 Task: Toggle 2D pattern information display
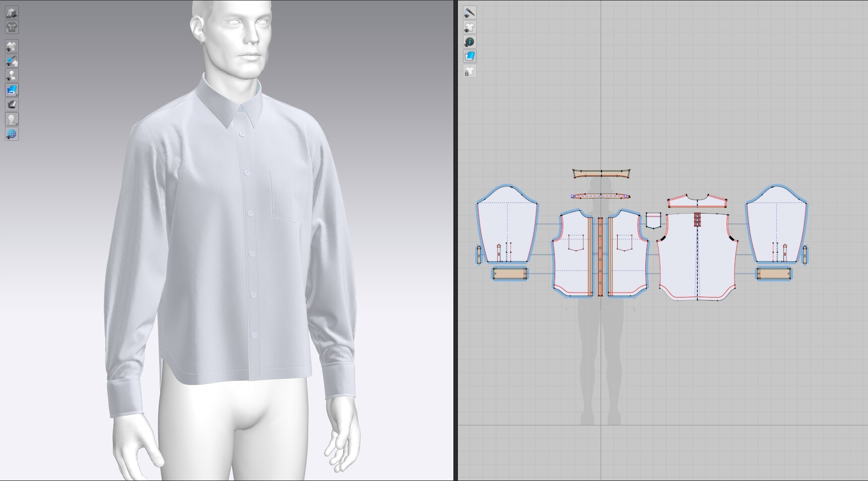coord(470,42)
